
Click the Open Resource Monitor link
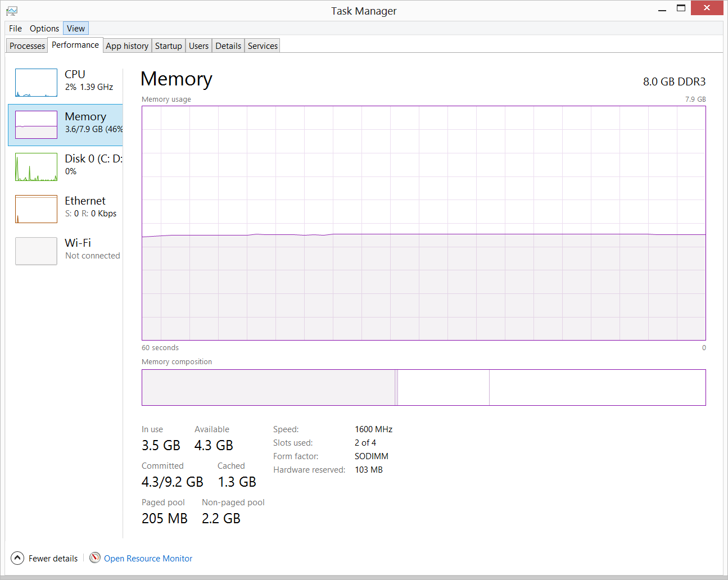tap(148, 559)
